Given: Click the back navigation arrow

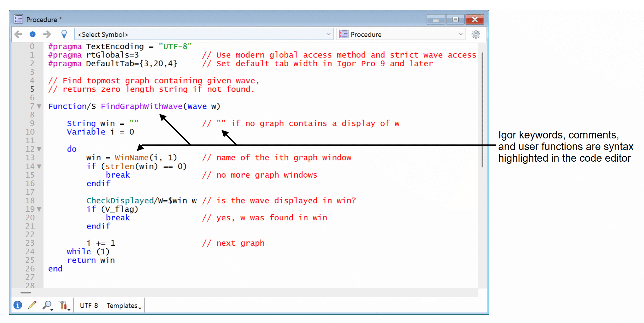Looking at the screenshot, I should 19,34.
